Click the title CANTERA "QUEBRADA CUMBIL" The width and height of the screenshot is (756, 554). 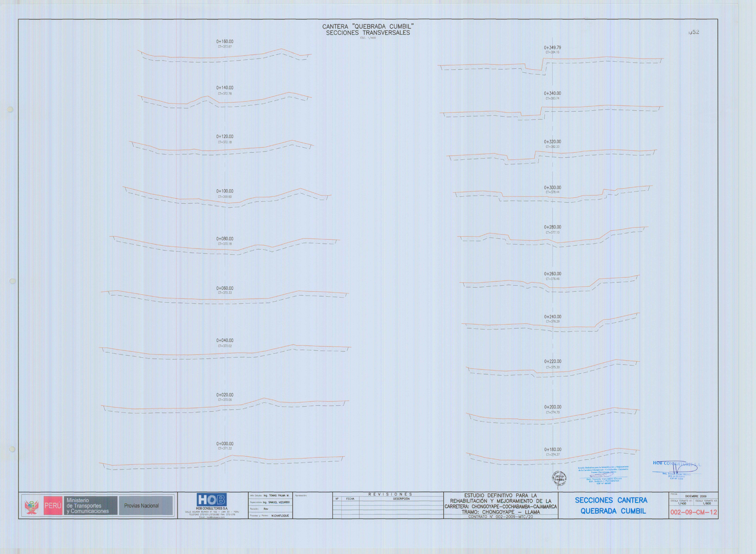(x=368, y=26)
